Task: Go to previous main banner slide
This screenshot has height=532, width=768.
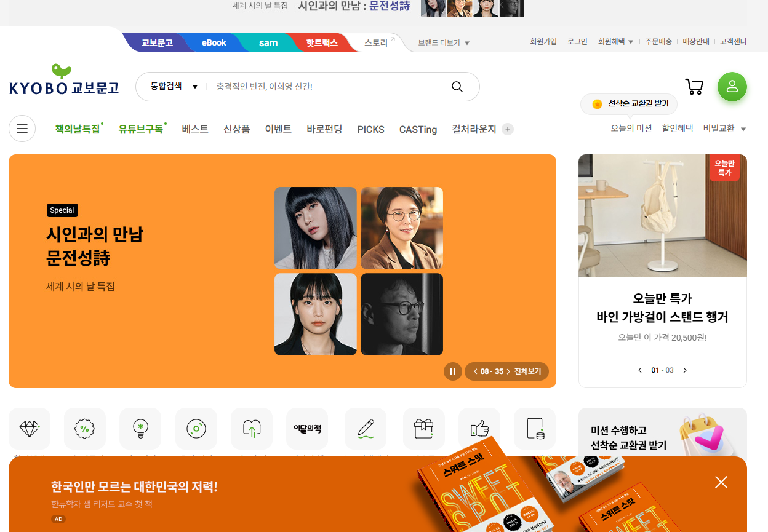Action: tap(475, 371)
